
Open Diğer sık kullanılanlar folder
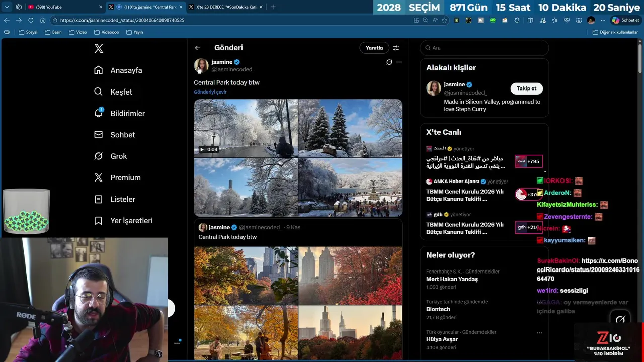[x=615, y=32]
